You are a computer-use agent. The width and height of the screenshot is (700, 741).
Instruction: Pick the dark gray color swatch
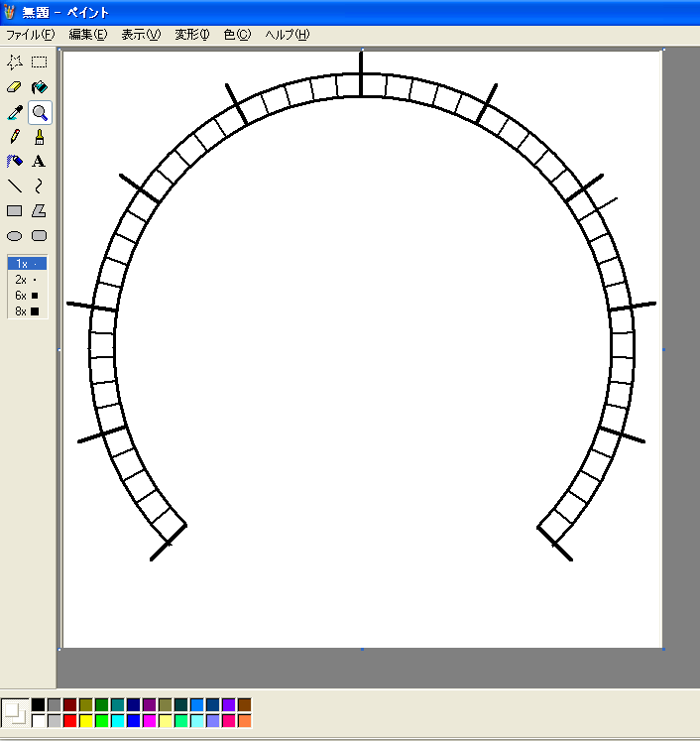55,705
